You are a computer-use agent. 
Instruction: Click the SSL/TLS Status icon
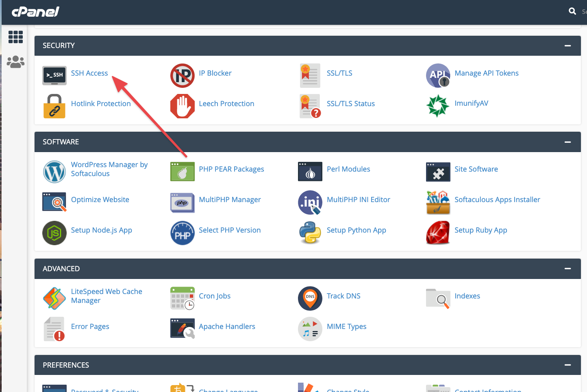tap(310, 106)
